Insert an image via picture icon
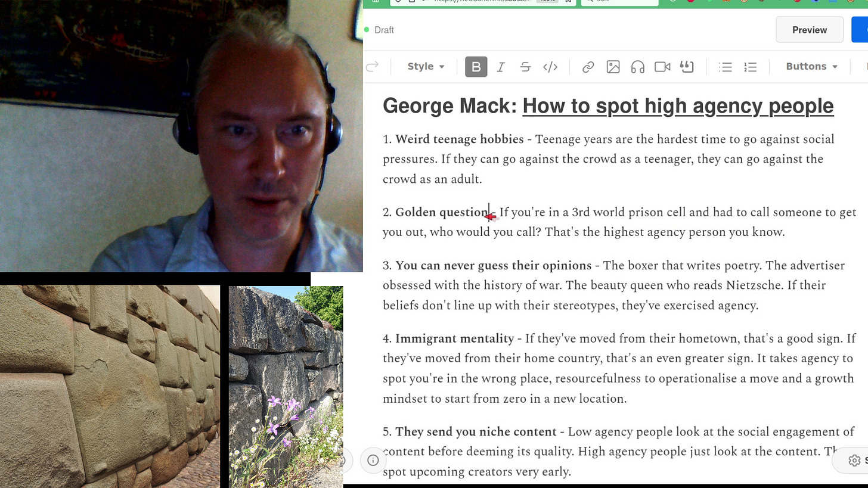The height and width of the screenshot is (488, 868). click(613, 67)
